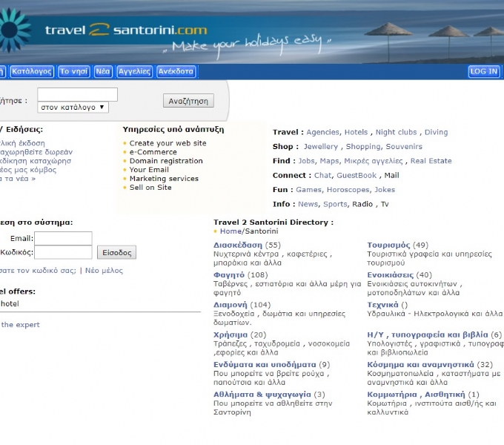Open the Το νησί menu tab

point(74,71)
